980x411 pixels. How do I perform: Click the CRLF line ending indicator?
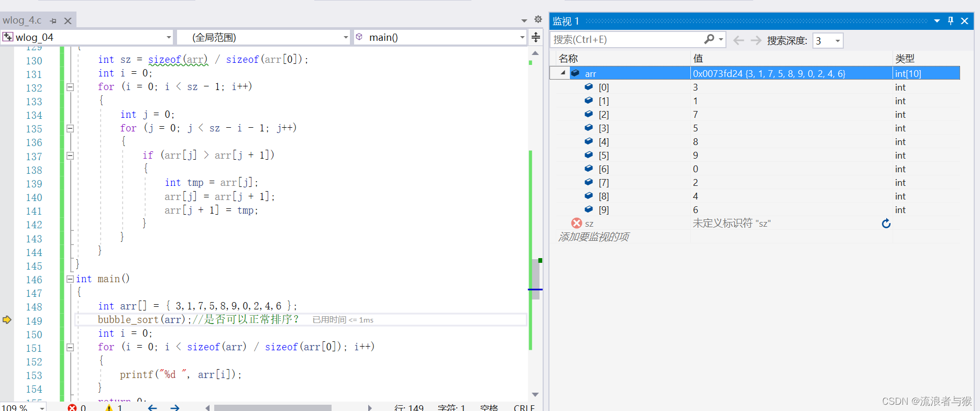tap(524, 407)
